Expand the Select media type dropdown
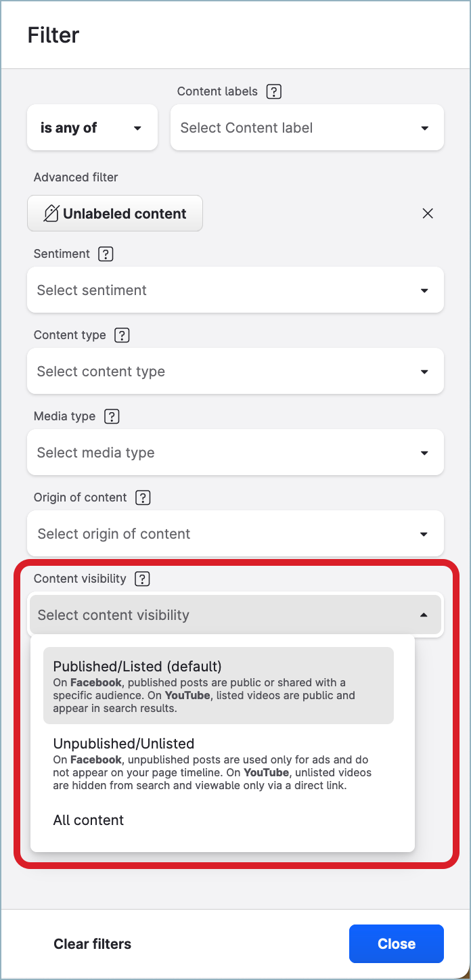 235,452
